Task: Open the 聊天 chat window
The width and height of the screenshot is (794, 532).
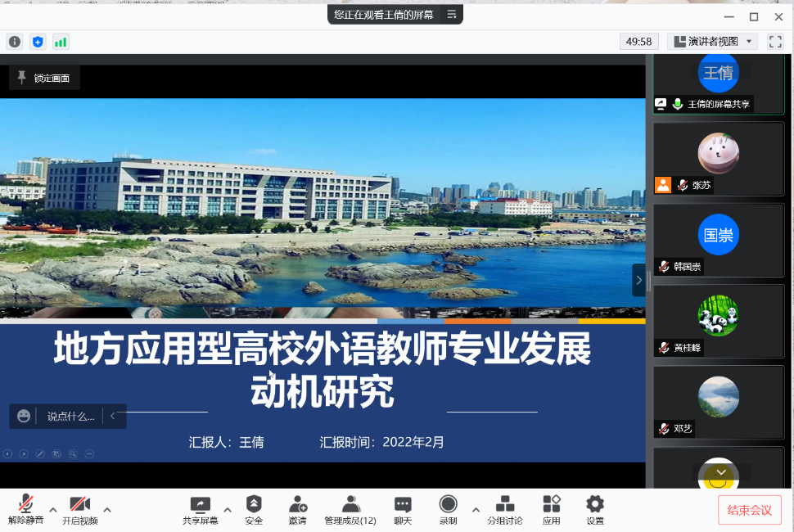Action: click(x=403, y=505)
